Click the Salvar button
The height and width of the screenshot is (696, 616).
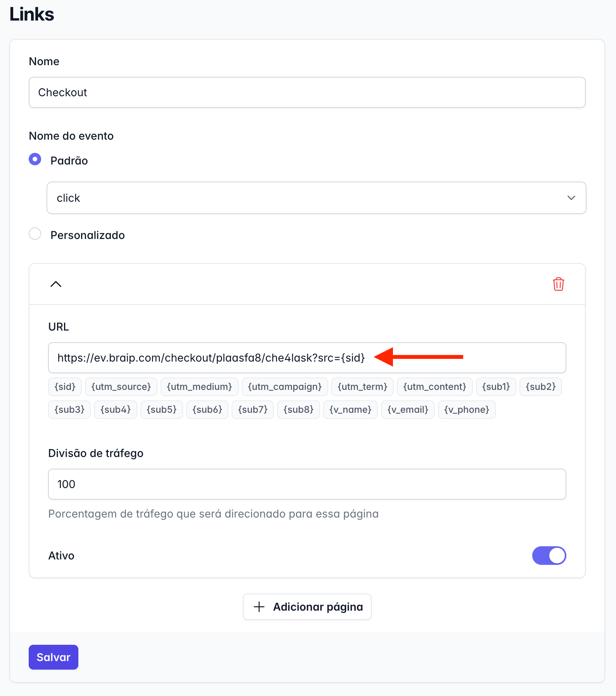click(x=54, y=657)
